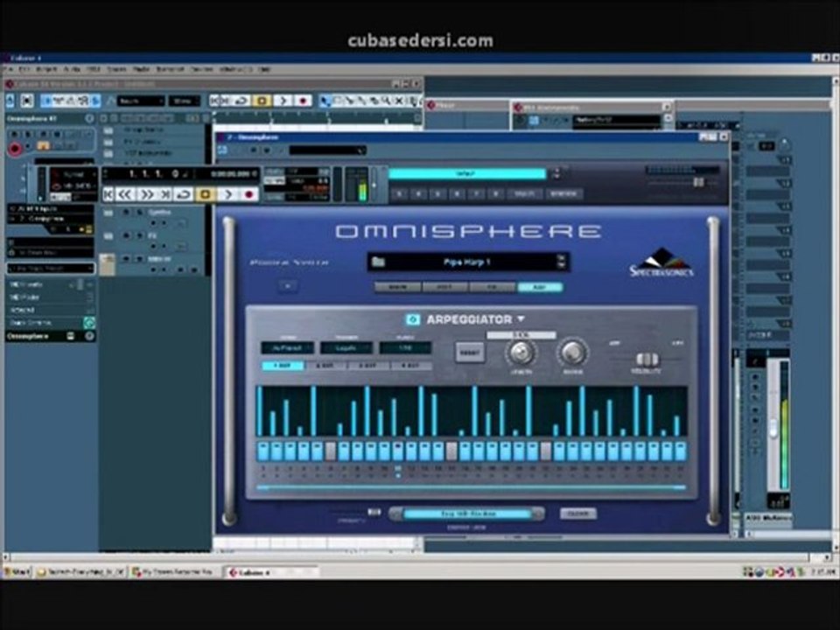The image size is (840, 630).
Task: Click the go-to-start button on the Transport panel
Action: pos(108,194)
